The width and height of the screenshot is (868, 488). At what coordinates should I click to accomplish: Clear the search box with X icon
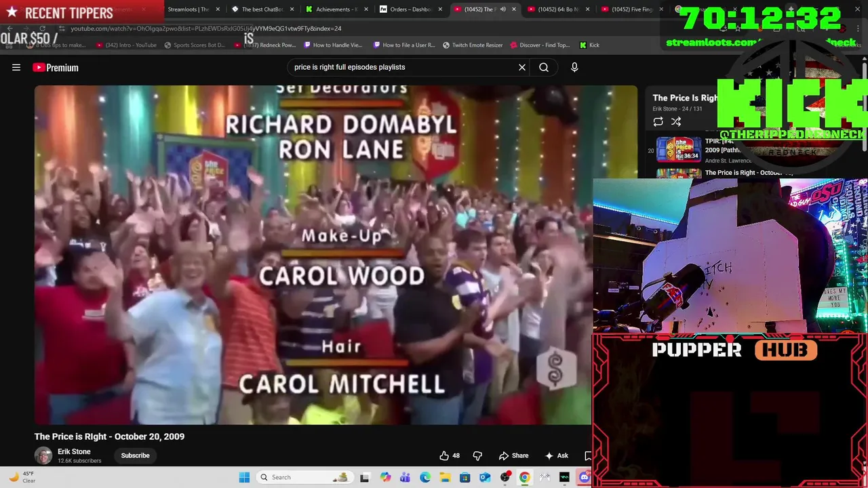(x=522, y=67)
